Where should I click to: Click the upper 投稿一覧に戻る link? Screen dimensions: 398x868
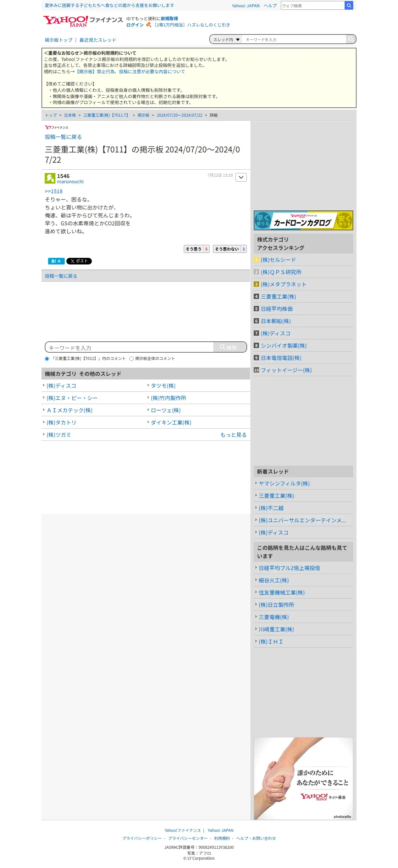point(63,137)
